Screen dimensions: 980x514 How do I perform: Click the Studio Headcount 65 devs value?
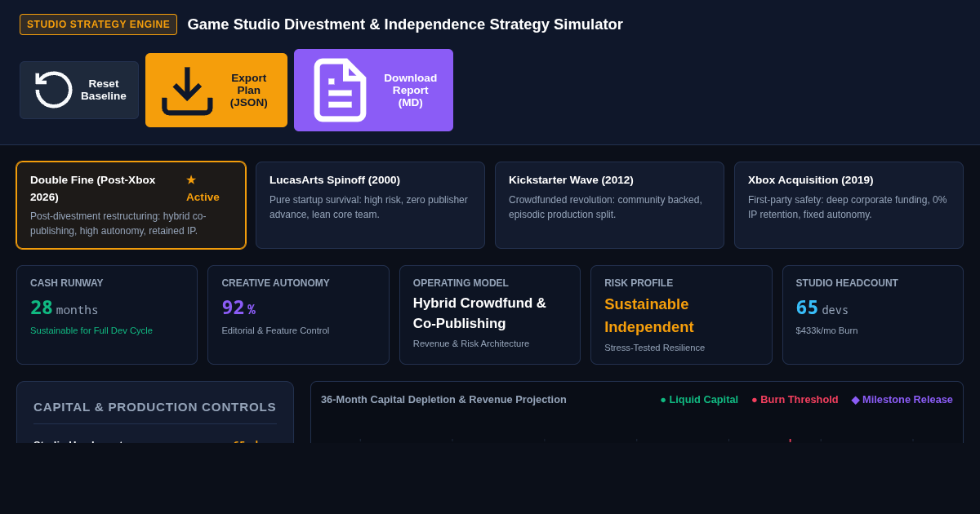(x=822, y=308)
